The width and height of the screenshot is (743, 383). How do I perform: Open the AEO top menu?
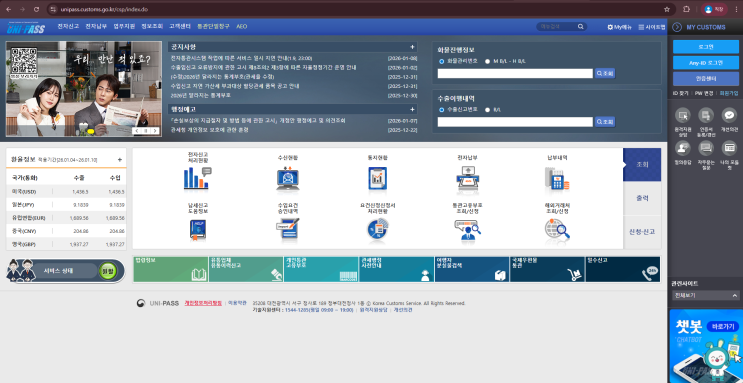242,27
